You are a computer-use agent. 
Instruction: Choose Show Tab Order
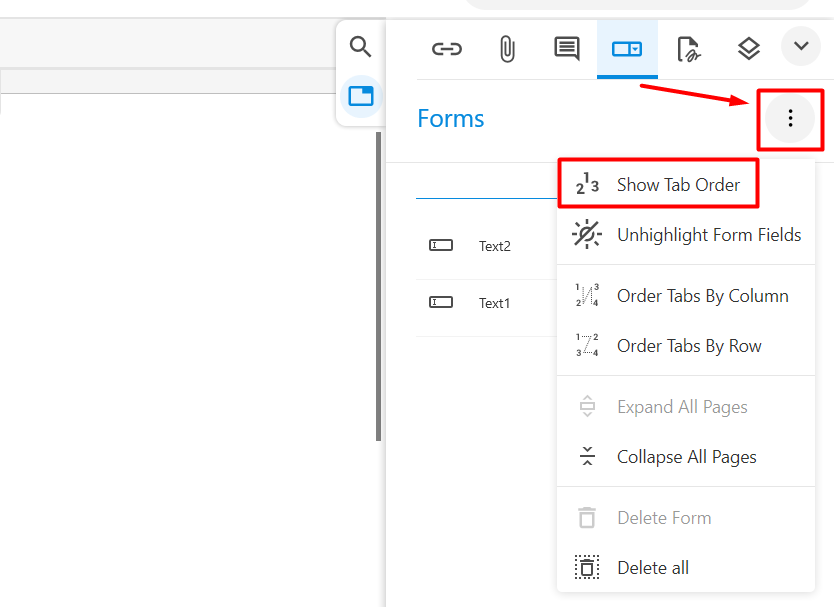pos(658,184)
